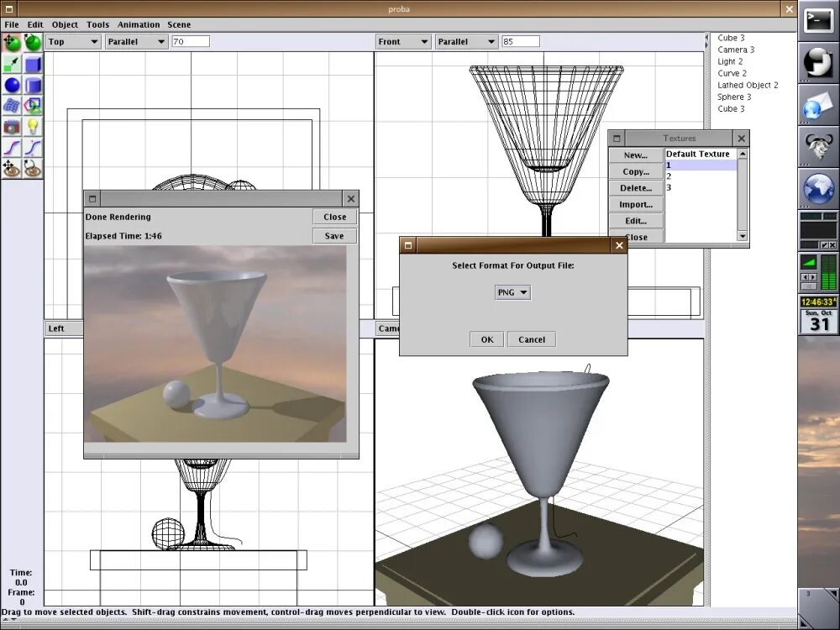Open the mail globe-envelope dock icon
Screen dimensions: 840x630
coord(818,104)
